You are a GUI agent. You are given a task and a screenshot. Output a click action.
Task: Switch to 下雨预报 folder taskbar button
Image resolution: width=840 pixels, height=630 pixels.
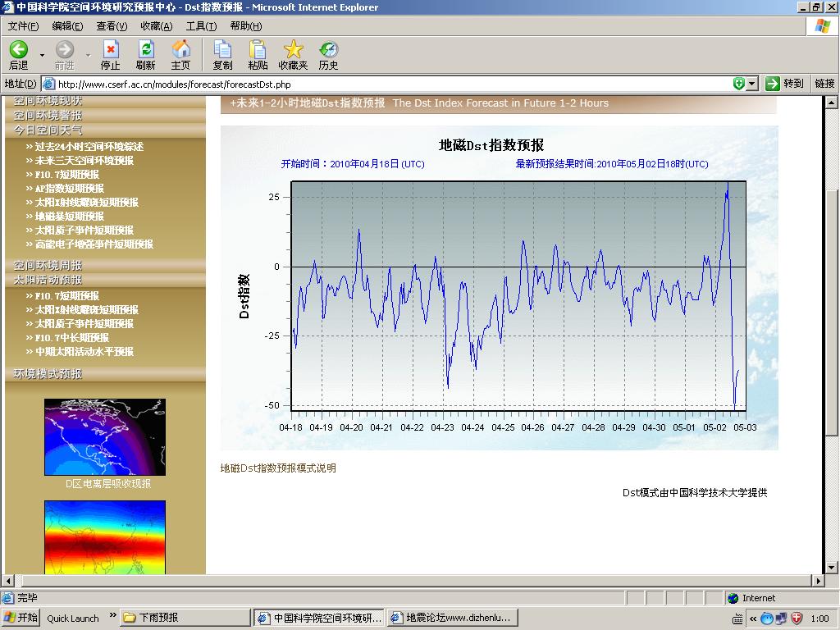click(x=185, y=618)
